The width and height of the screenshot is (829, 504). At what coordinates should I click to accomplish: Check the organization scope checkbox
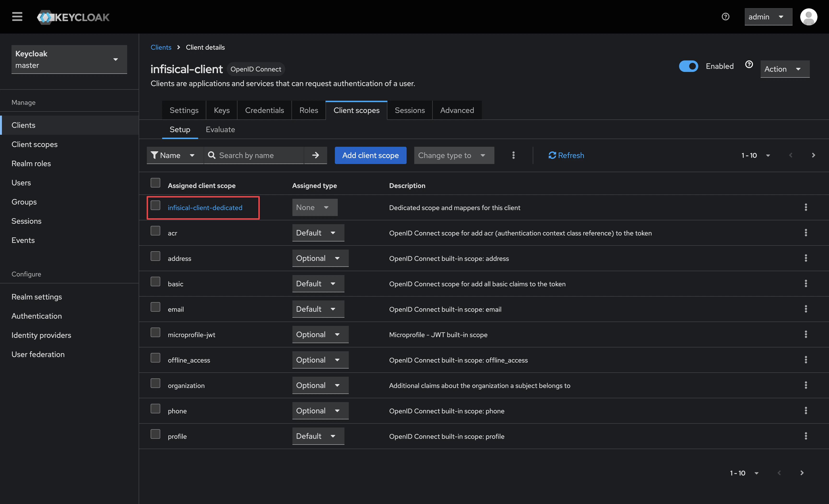(155, 383)
